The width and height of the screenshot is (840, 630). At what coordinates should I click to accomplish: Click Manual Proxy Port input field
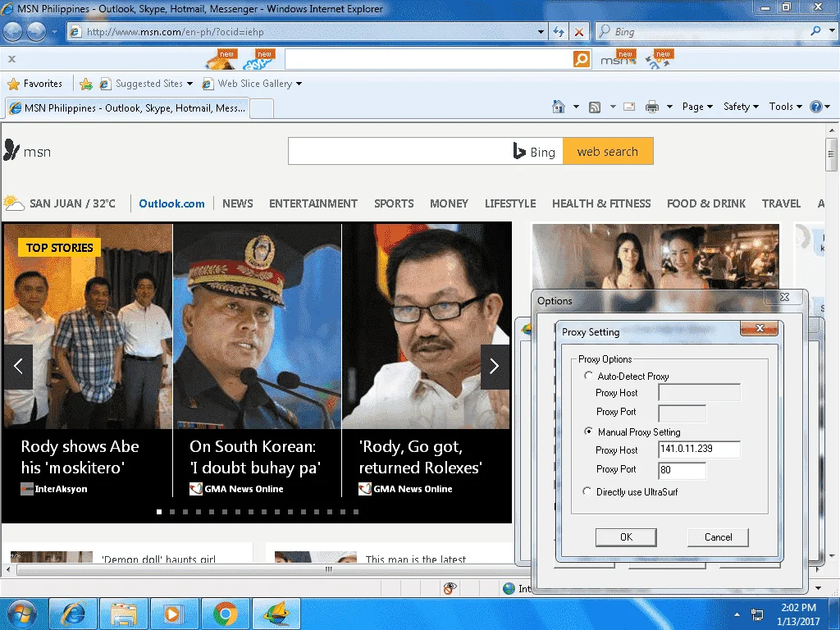point(682,470)
